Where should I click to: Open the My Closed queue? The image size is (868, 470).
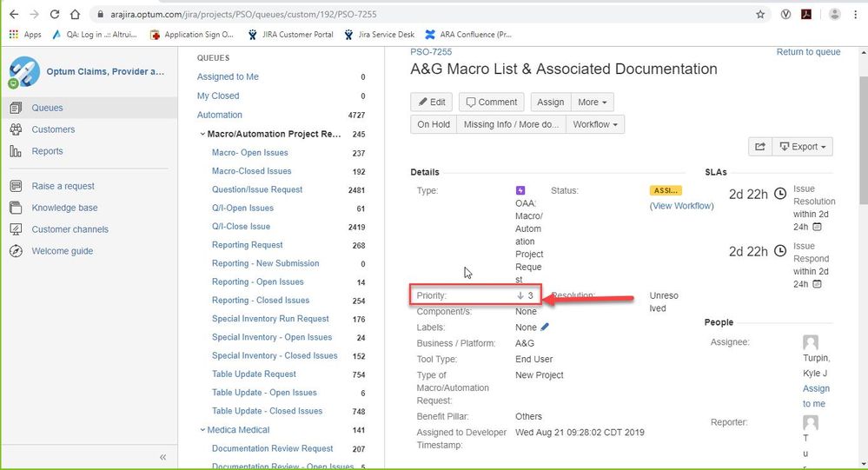218,96
